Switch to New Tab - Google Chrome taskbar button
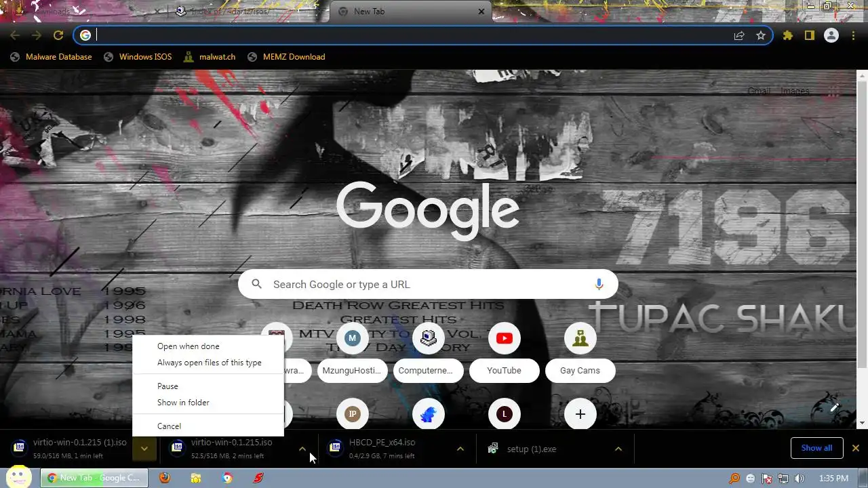This screenshot has height=488, width=868. pyautogui.click(x=96, y=478)
